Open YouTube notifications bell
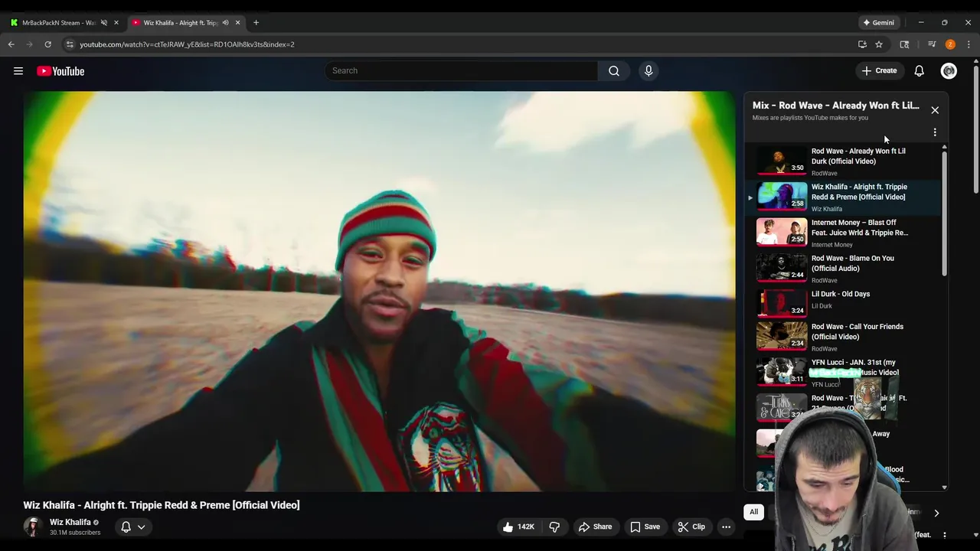Screen dimensions: 980x551 click(x=919, y=70)
